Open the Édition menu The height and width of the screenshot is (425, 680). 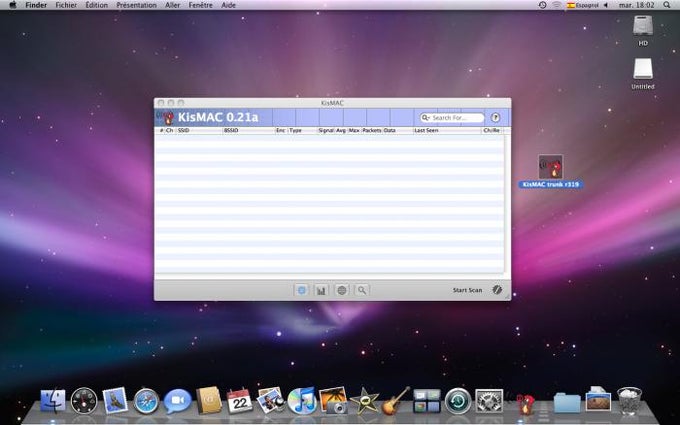click(x=97, y=5)
